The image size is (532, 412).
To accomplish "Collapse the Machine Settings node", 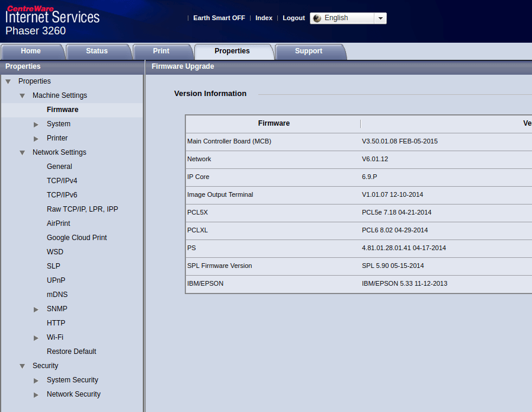I will tap(23, 95).
